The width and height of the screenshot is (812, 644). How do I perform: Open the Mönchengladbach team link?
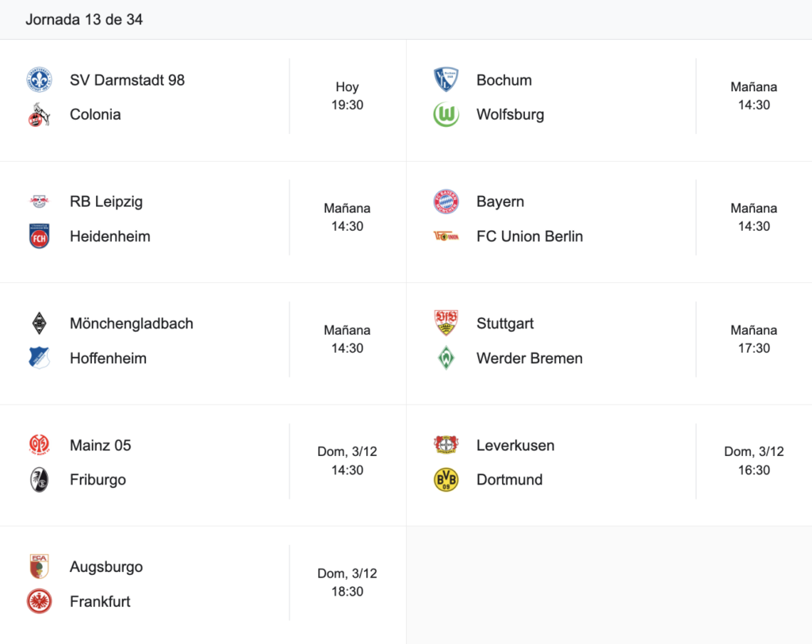point(132,324)
